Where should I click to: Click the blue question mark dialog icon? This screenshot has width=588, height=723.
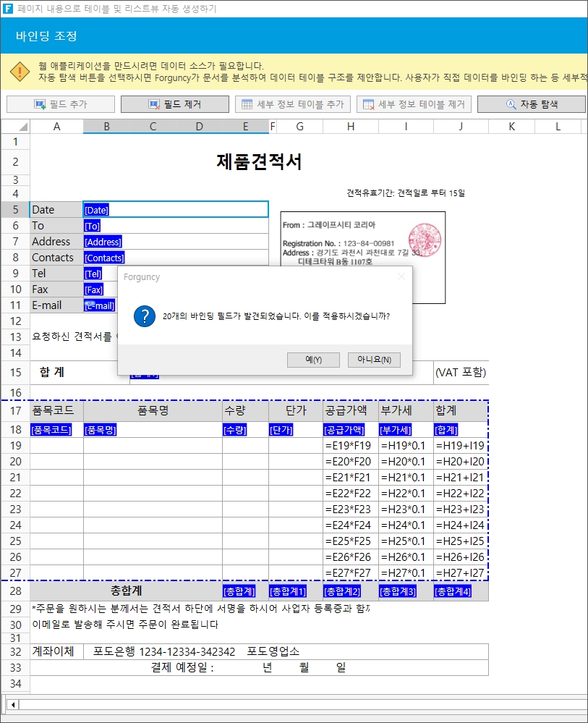[x=144, y=316]
